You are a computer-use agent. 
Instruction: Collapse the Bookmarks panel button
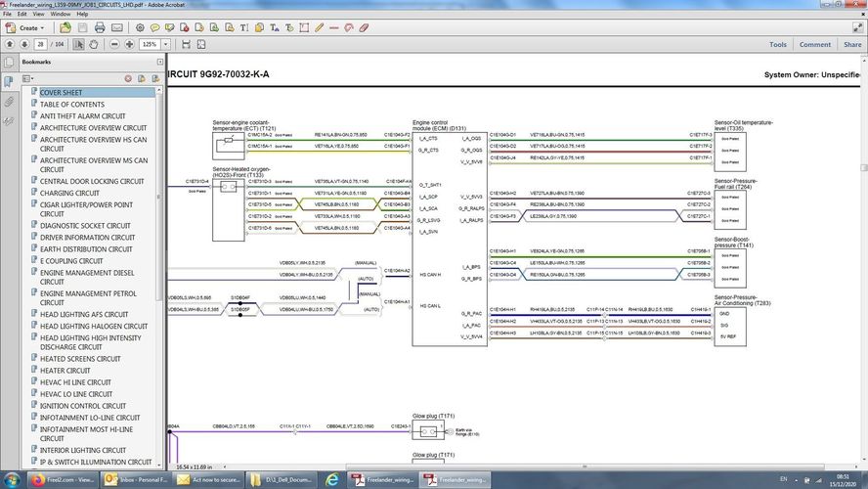pyautogui.click(x=160, y=62)
